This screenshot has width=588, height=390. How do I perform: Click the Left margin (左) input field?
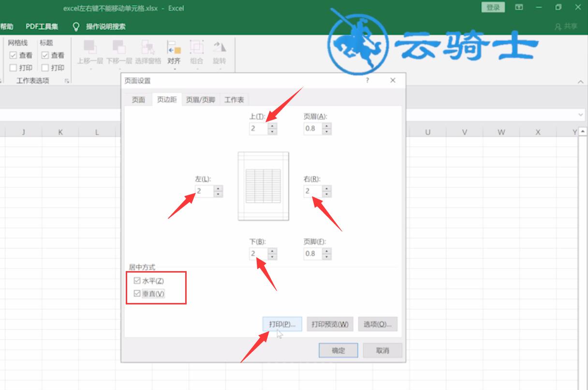point(205,191)
